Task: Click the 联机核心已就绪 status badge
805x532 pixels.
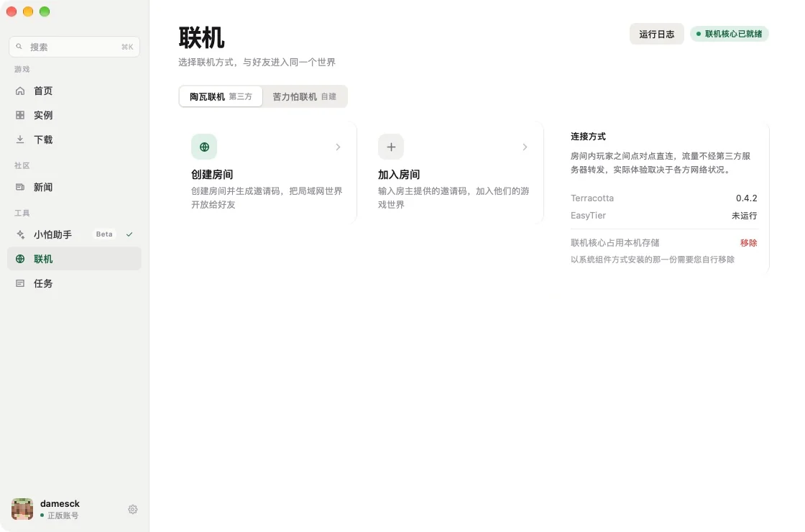Action: [x=729, y=34]
